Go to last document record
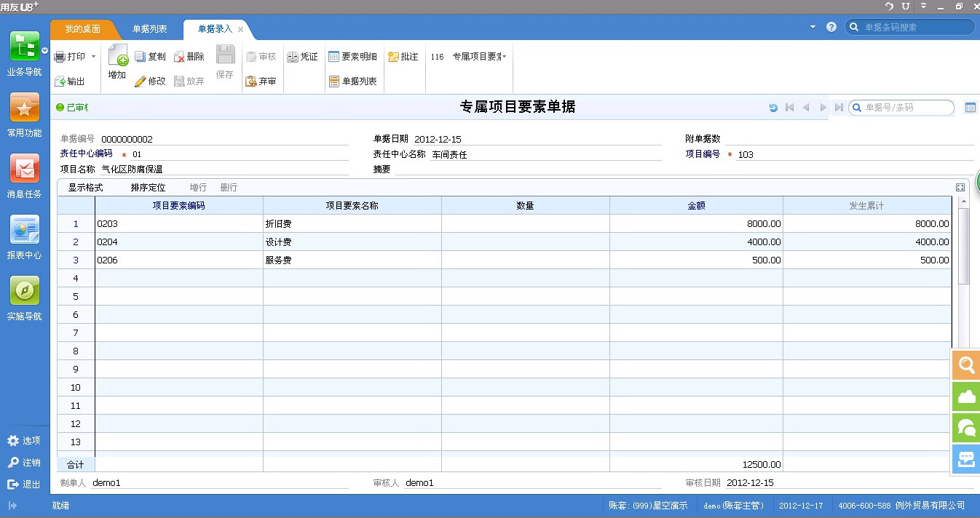The width and height of the screenshot is (980, 518). (839, 108)
